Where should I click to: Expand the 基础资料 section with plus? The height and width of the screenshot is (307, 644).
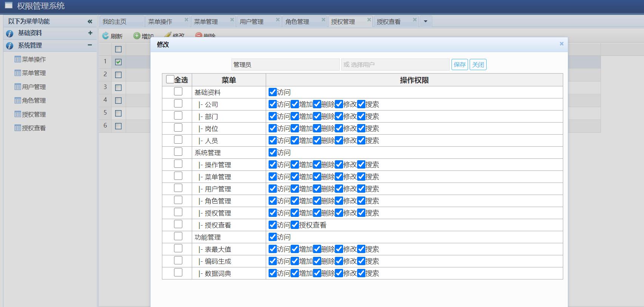90,33
